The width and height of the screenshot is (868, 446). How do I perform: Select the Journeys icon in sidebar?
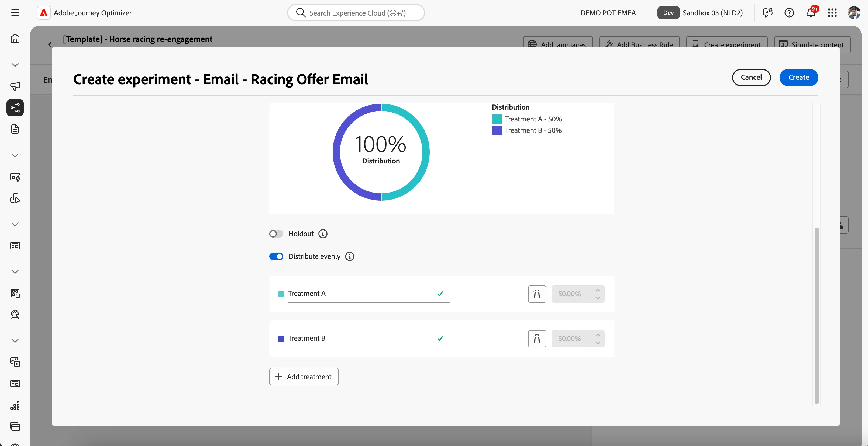click(15, 108)
